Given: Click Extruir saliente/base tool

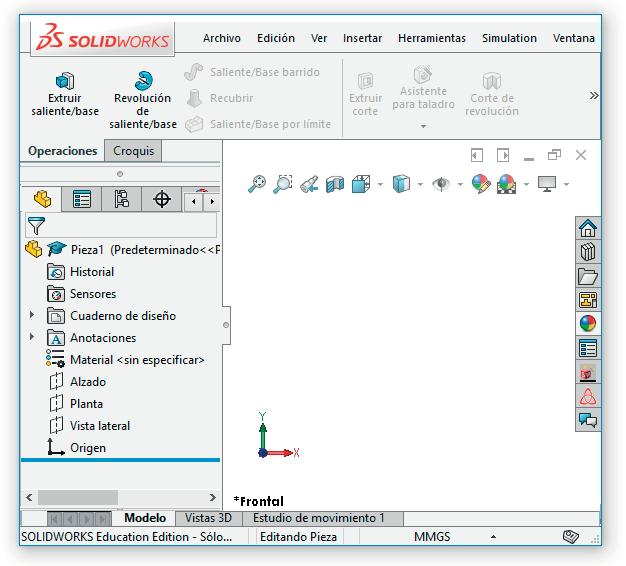Looking at the screenshot, I should point(65,95).
